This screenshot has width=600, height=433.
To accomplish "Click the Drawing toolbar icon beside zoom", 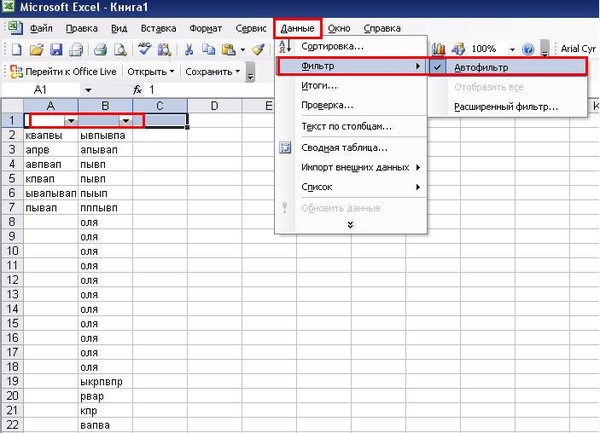I will 458,49.
